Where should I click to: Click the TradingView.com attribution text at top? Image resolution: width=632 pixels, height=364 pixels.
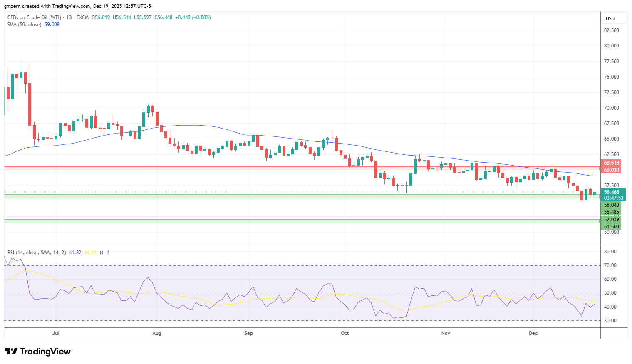pyautogui.click(x=70, y=6)
